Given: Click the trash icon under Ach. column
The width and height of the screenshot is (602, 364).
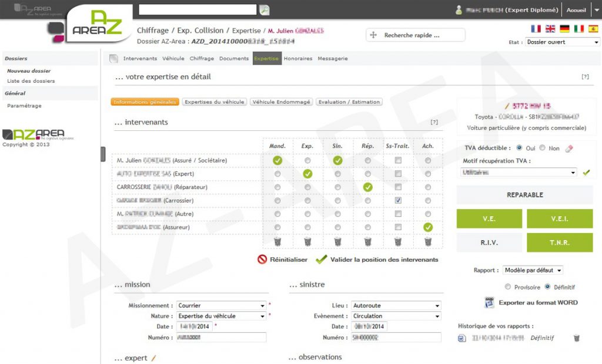Looking at the screenshot, I should click(x=427, y=241).
